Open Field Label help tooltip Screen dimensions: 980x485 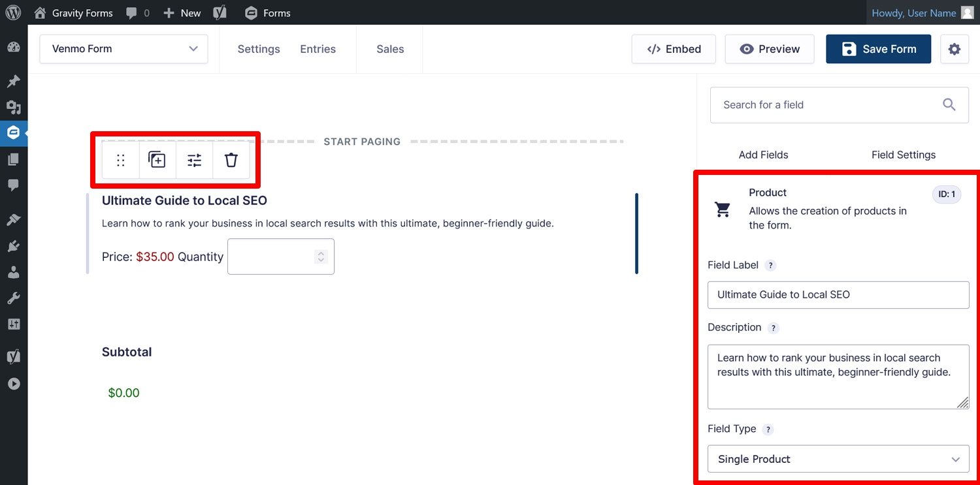coord(771,266)
